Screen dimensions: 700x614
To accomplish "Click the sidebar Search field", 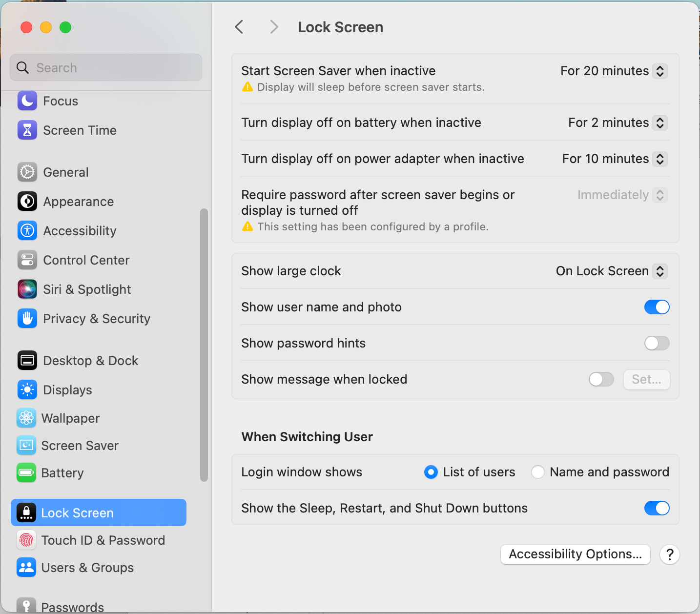I will pos(106,67).
